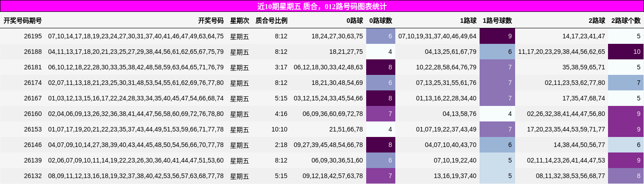Click the 2路球 value 17,35,47,68,74

coord(584,98)
